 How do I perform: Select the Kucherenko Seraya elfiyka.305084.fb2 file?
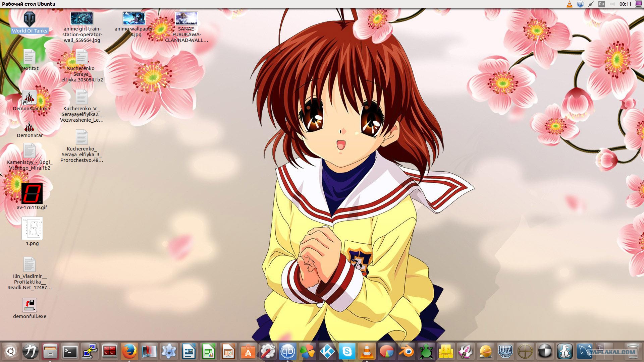point(82,57)
